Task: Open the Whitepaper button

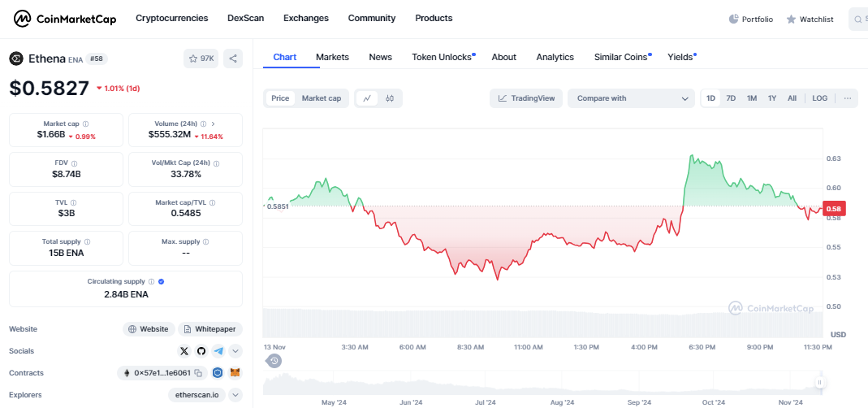Action: (210, 329)
